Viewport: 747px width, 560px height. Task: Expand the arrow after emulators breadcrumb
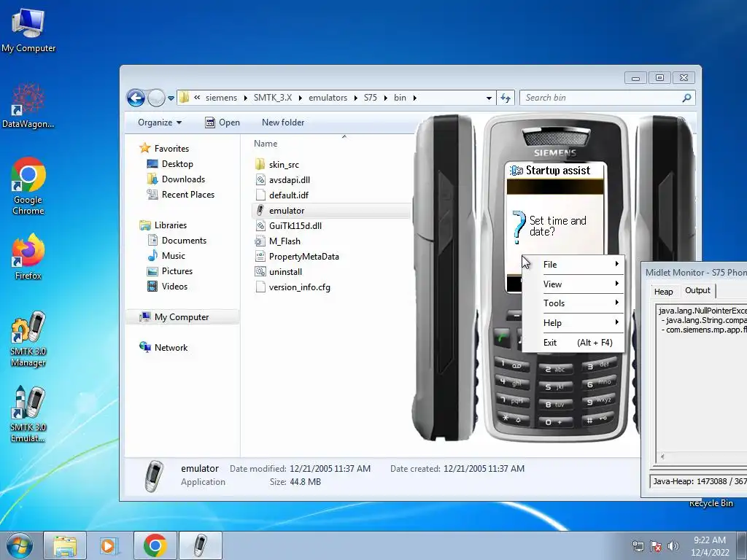coord(356,98)
